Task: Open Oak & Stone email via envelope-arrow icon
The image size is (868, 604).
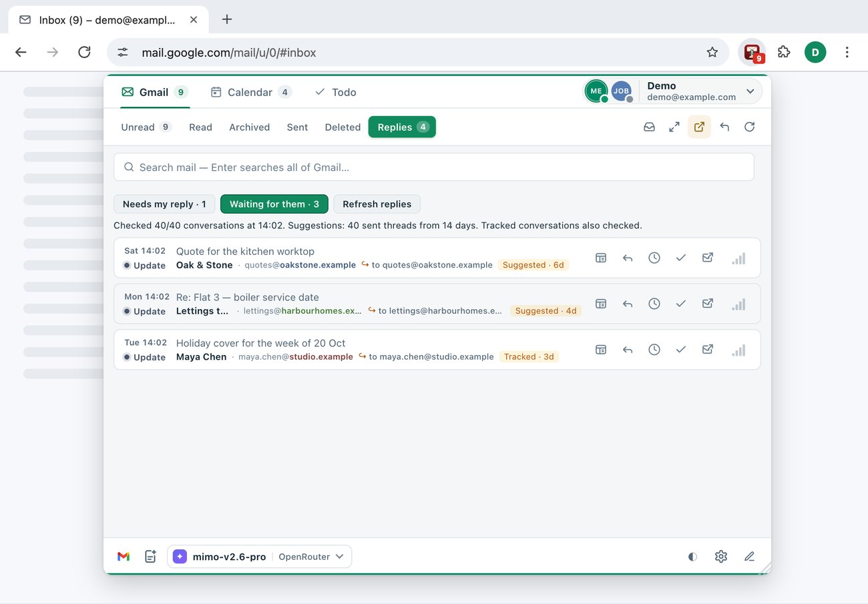Action: point(708,258)
